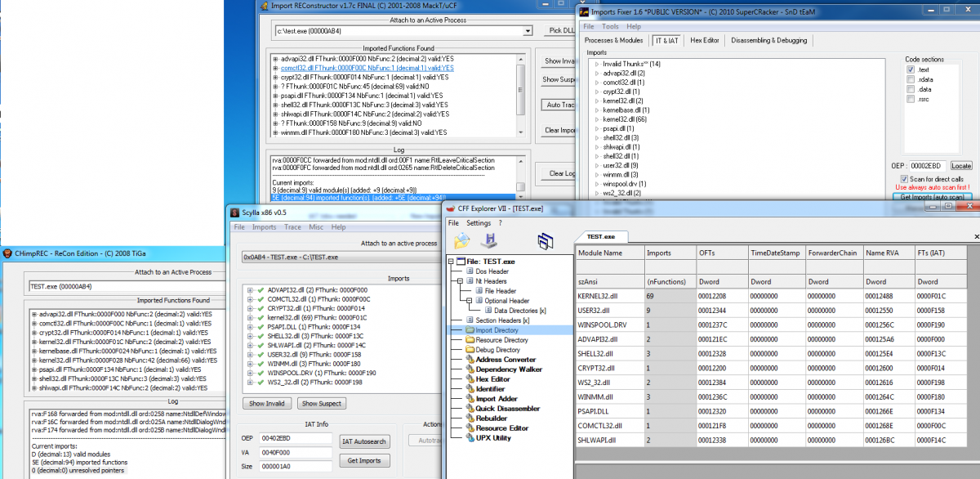Click Scylla title bar icon
The height and width of the screenshot is (479, 980).
pyautogui.click(x=236, y=213)
